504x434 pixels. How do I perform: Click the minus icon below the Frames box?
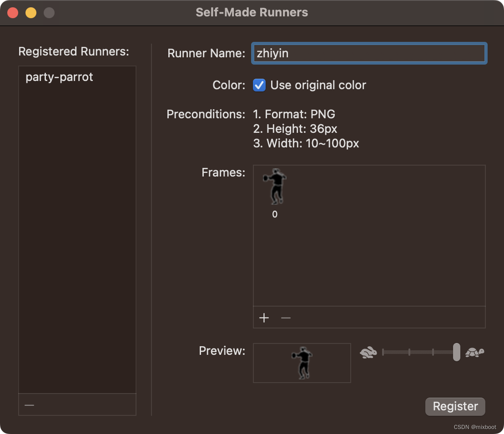click(x=286, y=318)
